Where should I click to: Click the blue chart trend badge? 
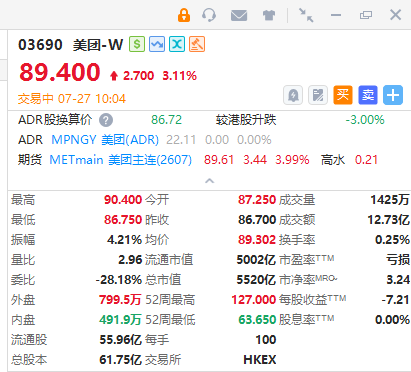[157, 44]
